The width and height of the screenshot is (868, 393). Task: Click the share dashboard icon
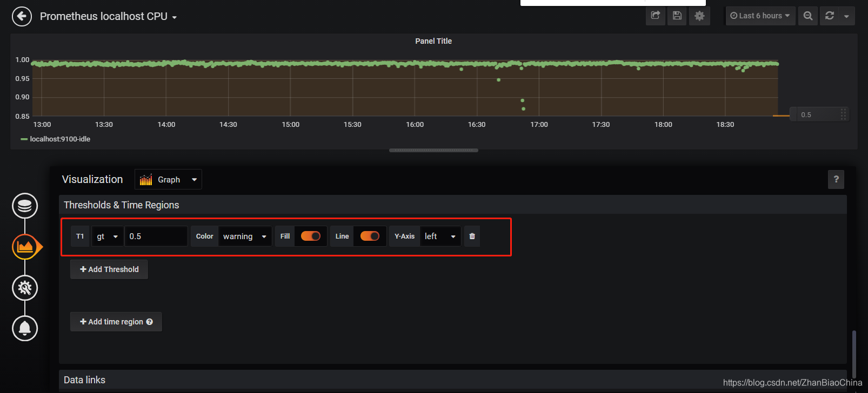656,16
